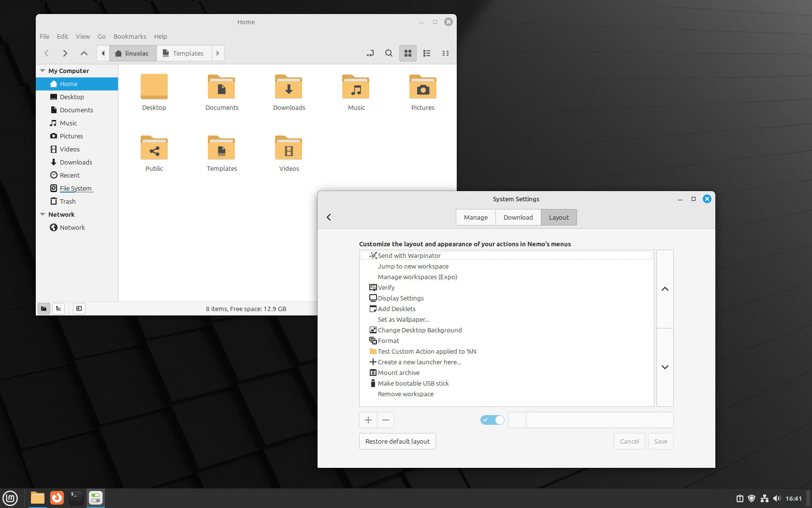The height and width of the screenshot is (508, 812).
Task: Click the Save button
Action: 661,441
